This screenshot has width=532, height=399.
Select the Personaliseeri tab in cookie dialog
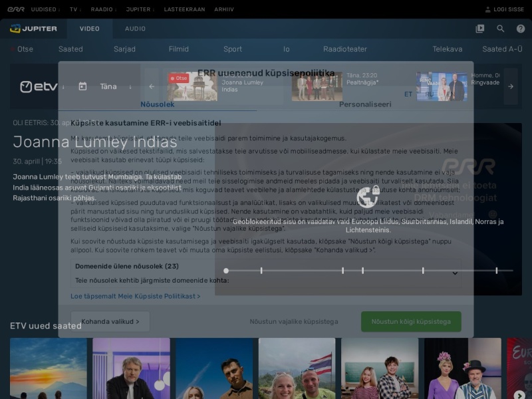point(365,104)
